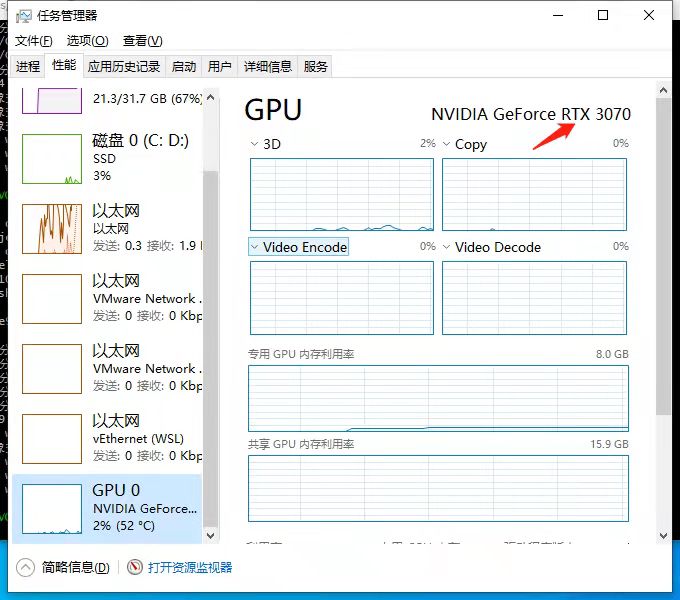Select the memory thumbnail graph at 21.3/31.7 GB

click(x=52, y=101)
